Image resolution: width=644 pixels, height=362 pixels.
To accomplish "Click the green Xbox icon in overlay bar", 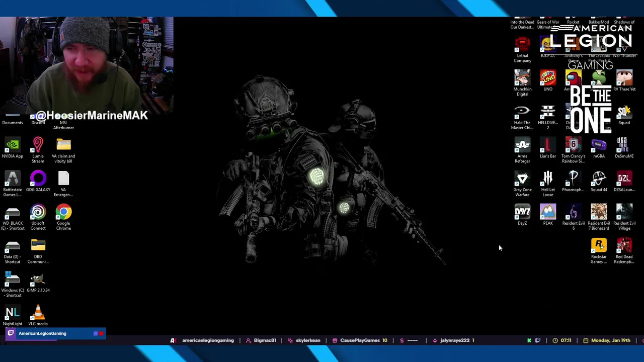I will 529,340.
